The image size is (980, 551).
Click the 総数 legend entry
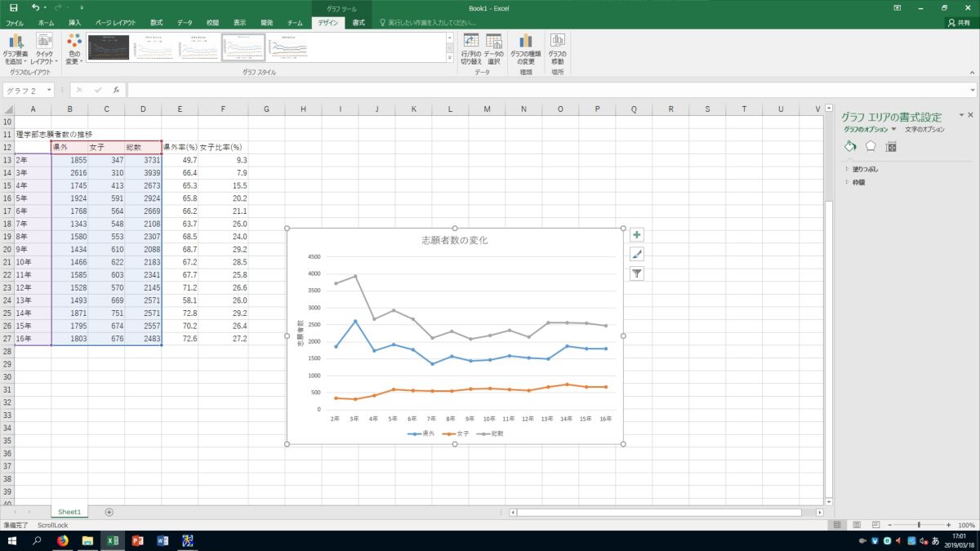tap(492, 433)
